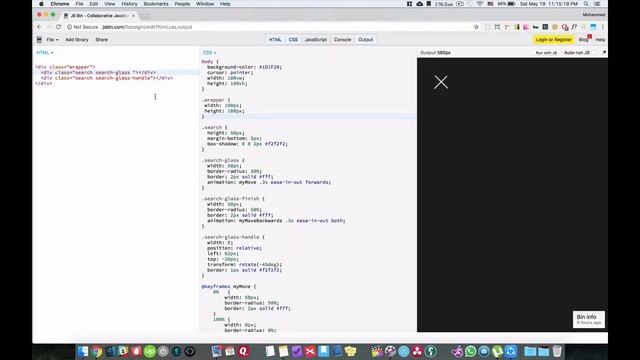The height and width of the screenshot is (360, 640).
Task: Click the Share button
Action: (102, 40)
